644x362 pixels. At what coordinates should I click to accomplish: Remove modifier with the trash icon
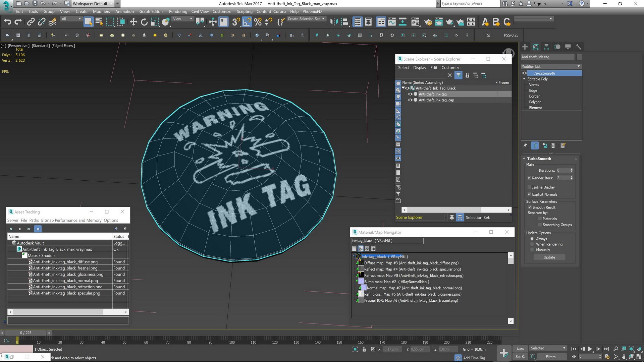pyautogui.click(x=553, y=145)
